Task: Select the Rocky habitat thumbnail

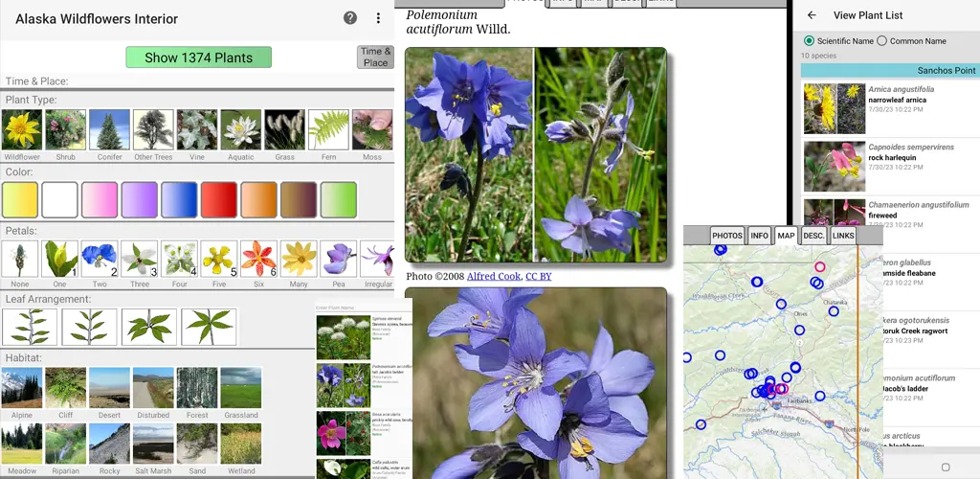Action: 109,444
